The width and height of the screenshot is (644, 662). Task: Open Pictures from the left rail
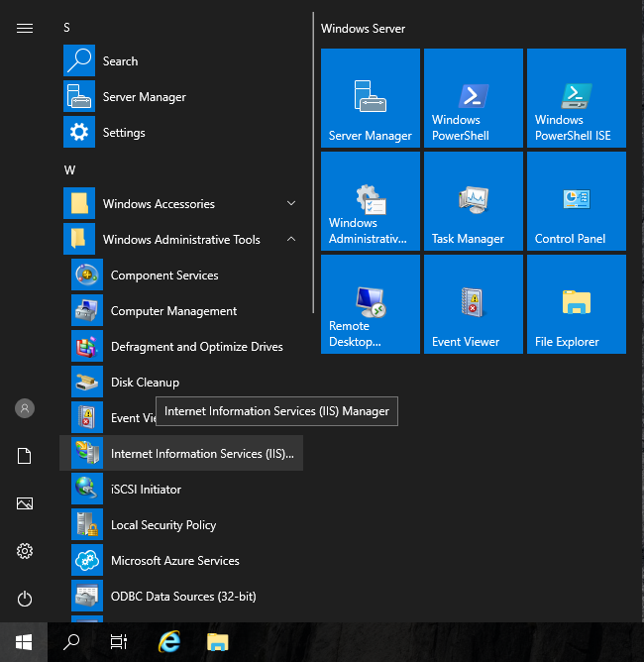coord(25,503)
